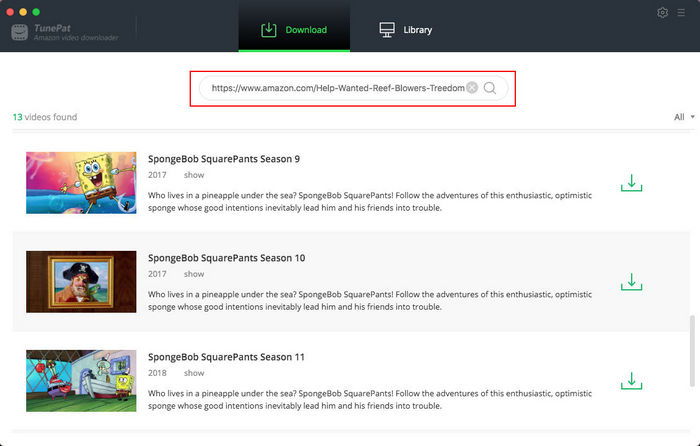This screenshot has height=446, width=700.
Task: Click the vertical scrollbar thumb
Action: (x=691, y=351)
